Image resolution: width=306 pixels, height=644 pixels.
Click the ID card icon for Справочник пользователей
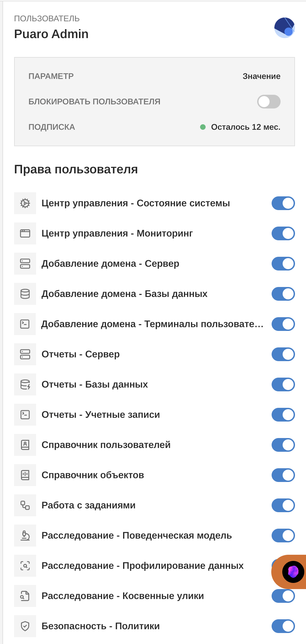coord(25,445)
